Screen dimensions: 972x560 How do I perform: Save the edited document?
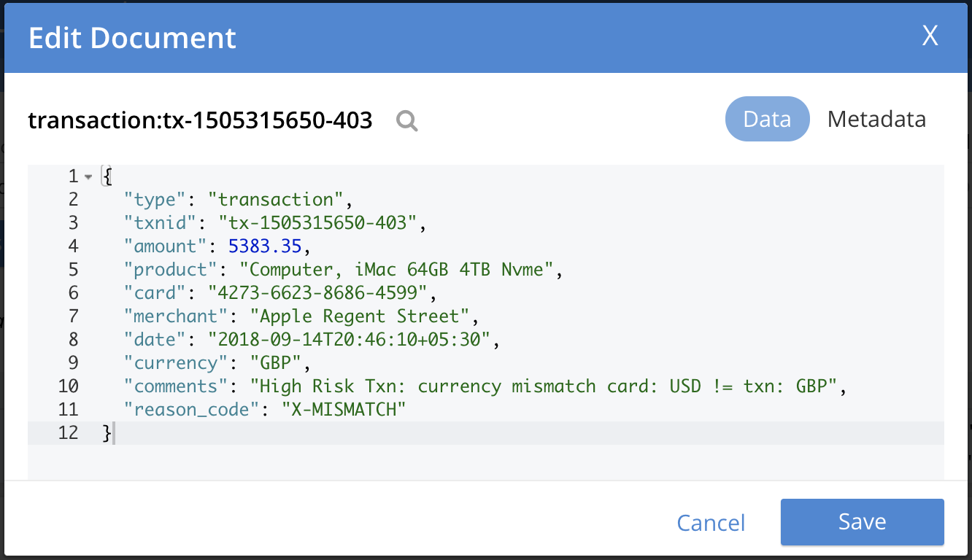[x=862, y=521]
